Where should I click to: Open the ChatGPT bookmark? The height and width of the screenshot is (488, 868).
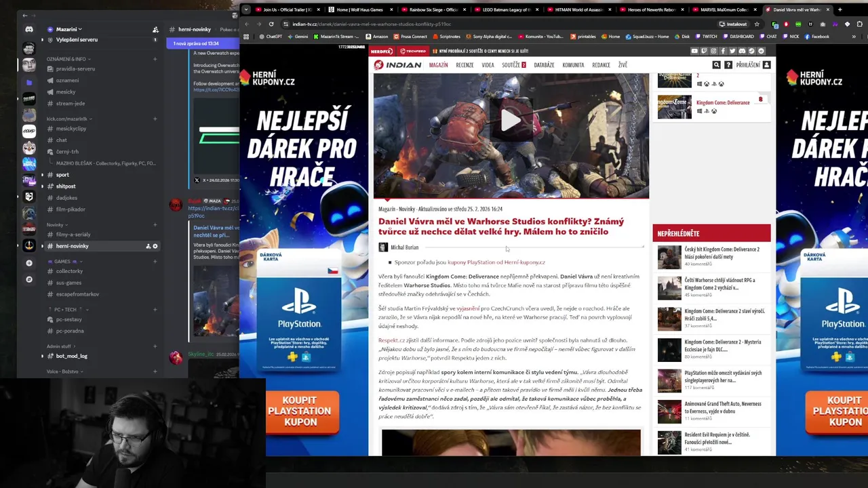(270, 37)
